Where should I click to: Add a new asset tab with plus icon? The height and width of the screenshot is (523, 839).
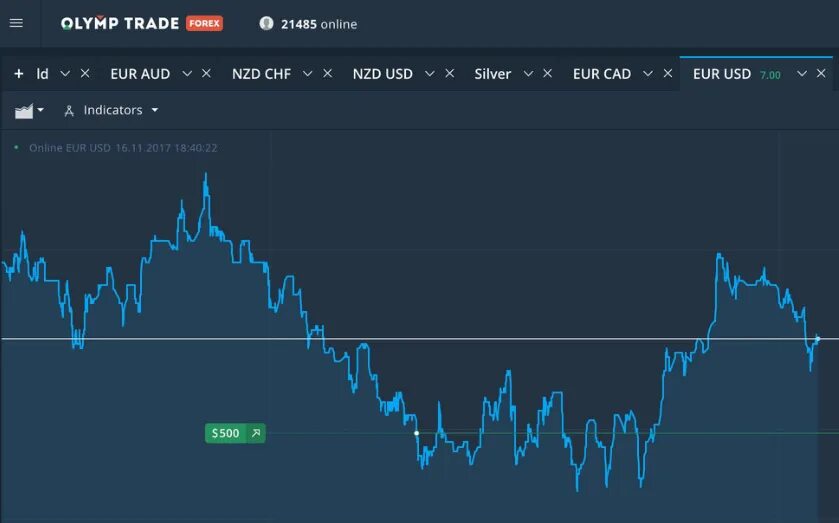(19, 74)
